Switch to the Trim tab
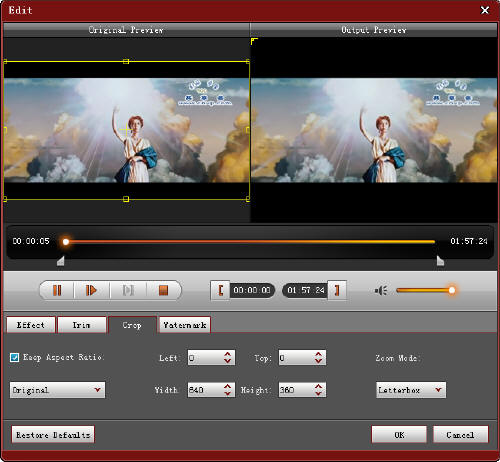Image resolution: width=500 pixels, height=462 pixels. 82,325
